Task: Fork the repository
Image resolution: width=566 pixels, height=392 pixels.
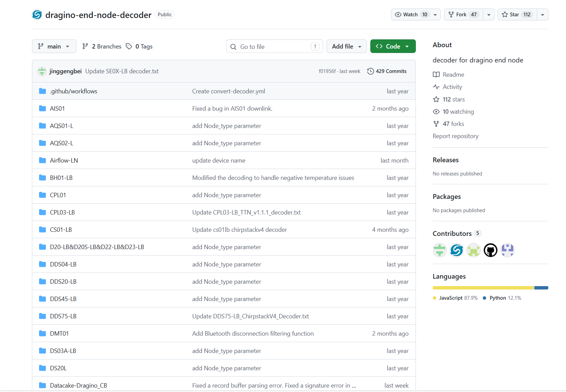Action: coord(464,15)
